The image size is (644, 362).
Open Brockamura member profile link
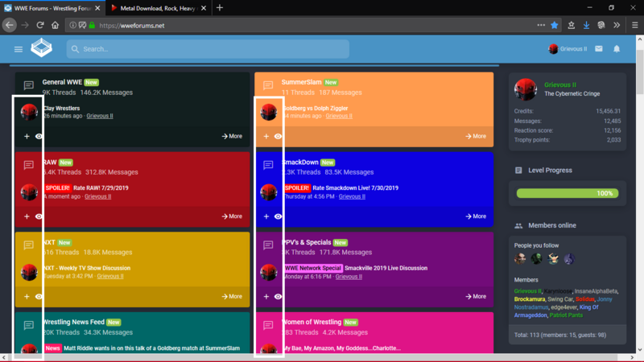(530, 299)
